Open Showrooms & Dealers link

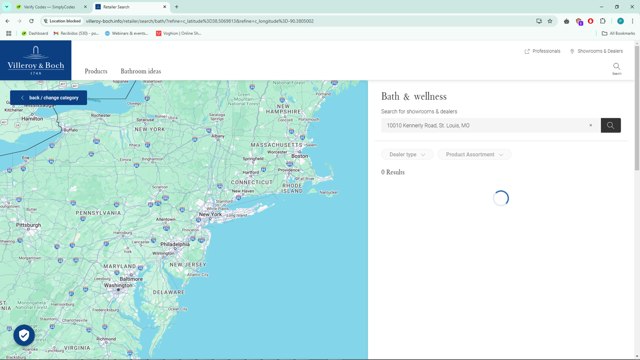point(596,51)
